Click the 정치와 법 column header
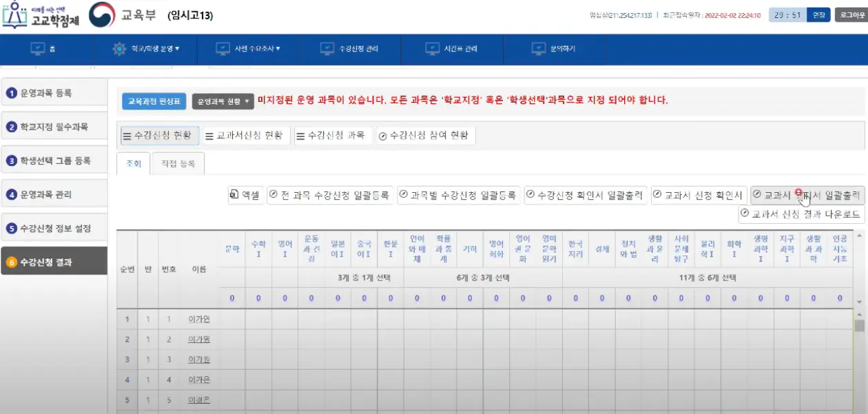This screenshot has width=868, height=414. pyautogui.click(x=628, y=249)
